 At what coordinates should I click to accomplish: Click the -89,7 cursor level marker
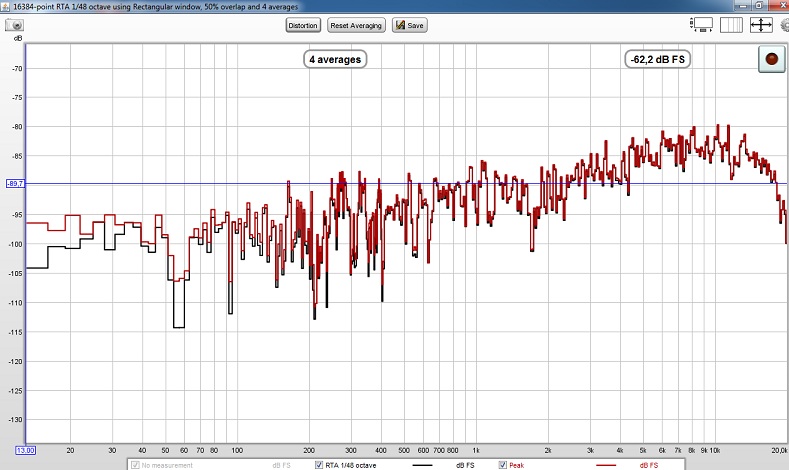pyautogui.click(x=15, y=184)
